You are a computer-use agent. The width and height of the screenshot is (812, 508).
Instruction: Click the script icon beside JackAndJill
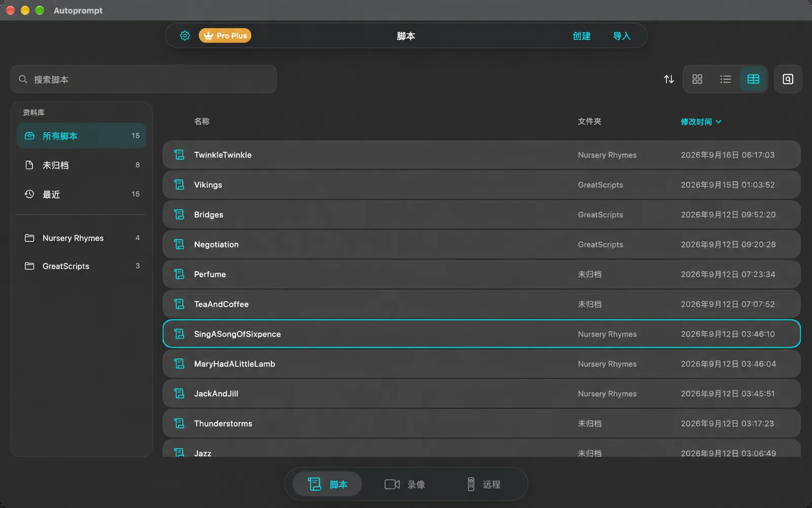tap(179, 394)
